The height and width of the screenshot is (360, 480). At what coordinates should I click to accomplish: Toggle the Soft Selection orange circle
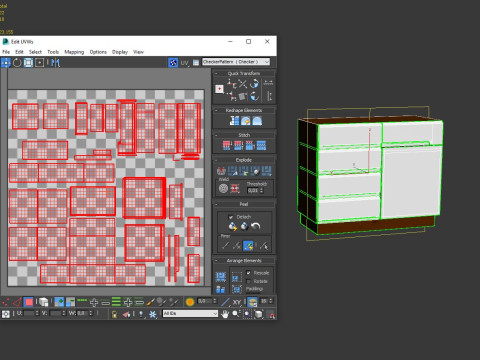pos(190,302)
